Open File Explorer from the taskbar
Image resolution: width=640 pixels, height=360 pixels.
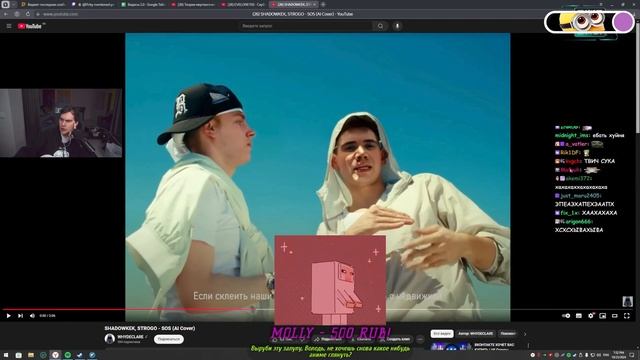point(31,355)
